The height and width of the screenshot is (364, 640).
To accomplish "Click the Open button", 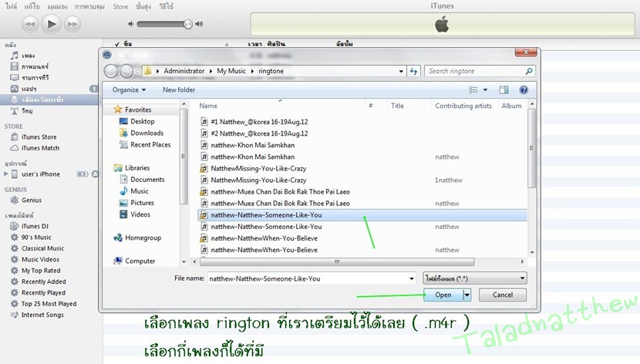I will coord(443,295).
